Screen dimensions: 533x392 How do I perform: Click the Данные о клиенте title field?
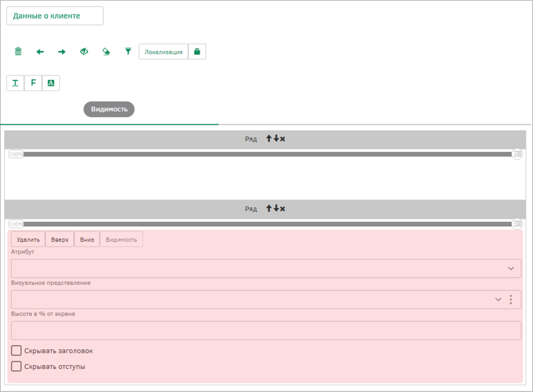coord(55,16)
